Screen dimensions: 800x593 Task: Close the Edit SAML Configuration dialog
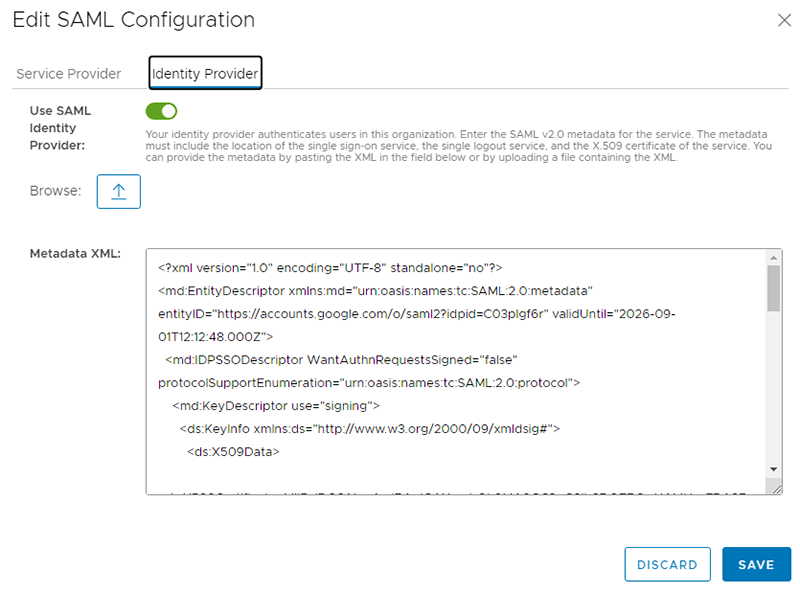point(784,20)
